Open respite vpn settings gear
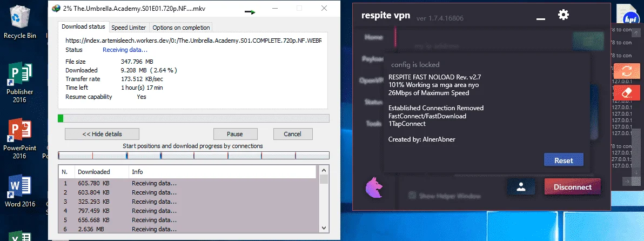Screen dimensions: 644x241 coord(563,15)
